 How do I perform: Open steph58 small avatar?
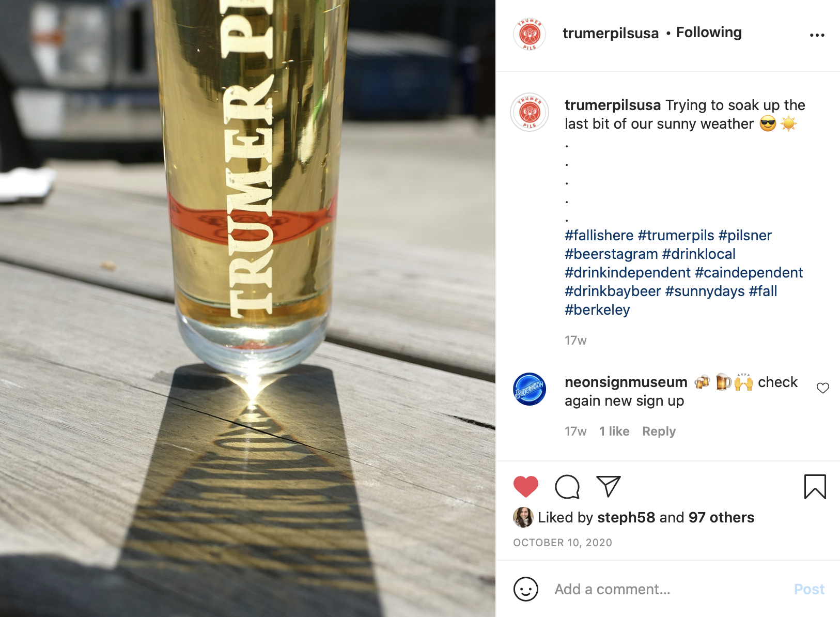click(x=523, y=517)
